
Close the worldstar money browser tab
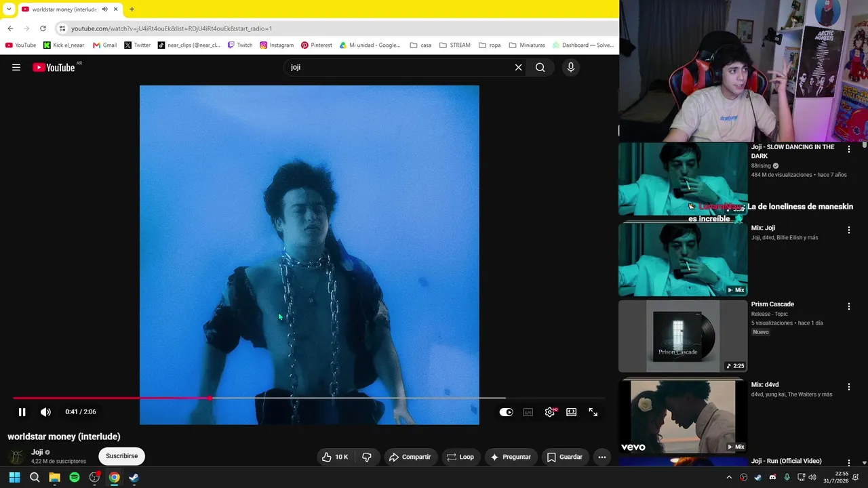coord(116,9)
